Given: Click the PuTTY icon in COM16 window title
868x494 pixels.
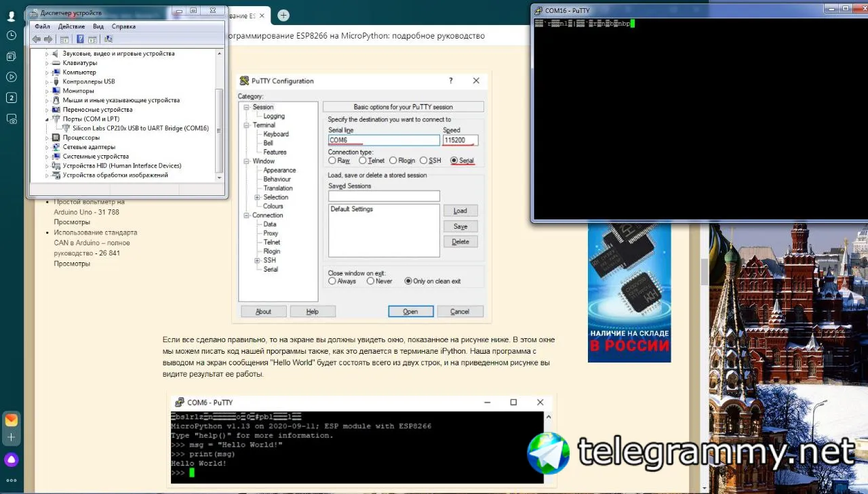Looking at the screenshot, I should pyautogui.click(x=538, y=10).
